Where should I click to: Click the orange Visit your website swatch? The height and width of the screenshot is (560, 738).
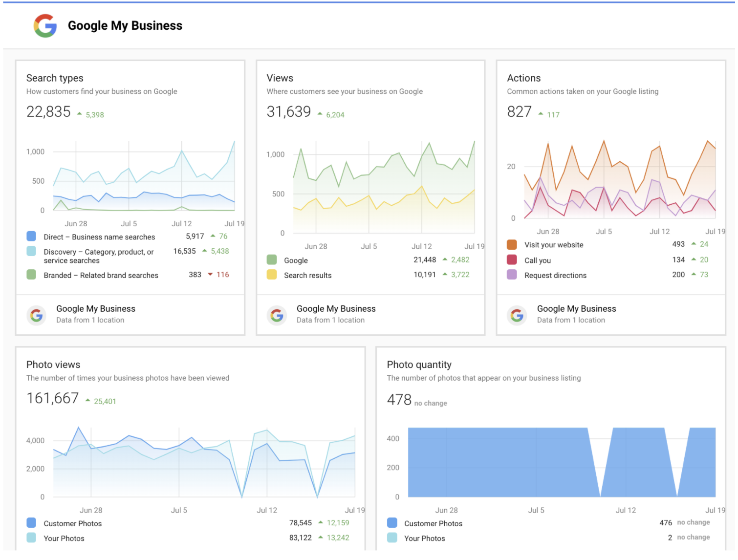tap(512, 244)
